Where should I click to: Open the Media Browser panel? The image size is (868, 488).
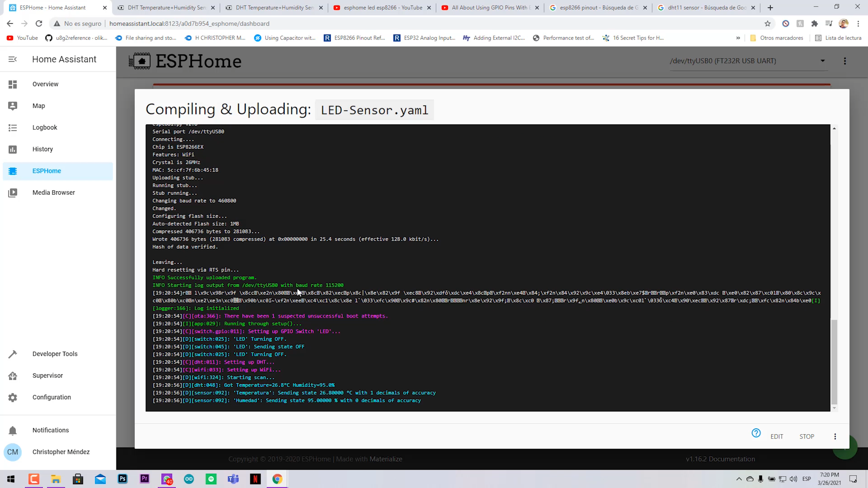click(53, 192)
